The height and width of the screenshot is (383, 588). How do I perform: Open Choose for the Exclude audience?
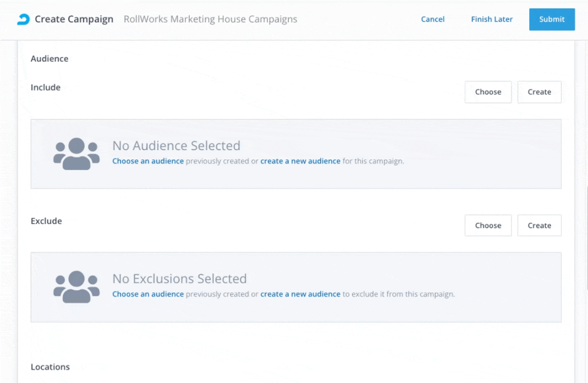487,225
